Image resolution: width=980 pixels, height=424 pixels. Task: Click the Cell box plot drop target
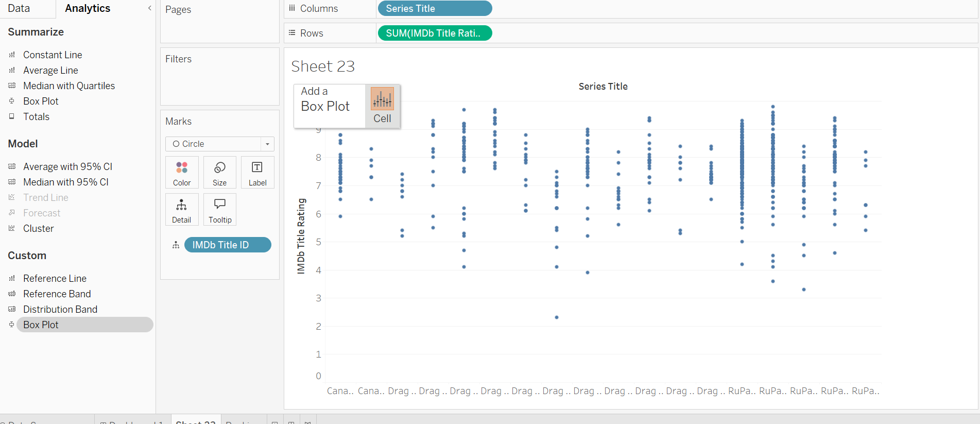pos(382,106)
